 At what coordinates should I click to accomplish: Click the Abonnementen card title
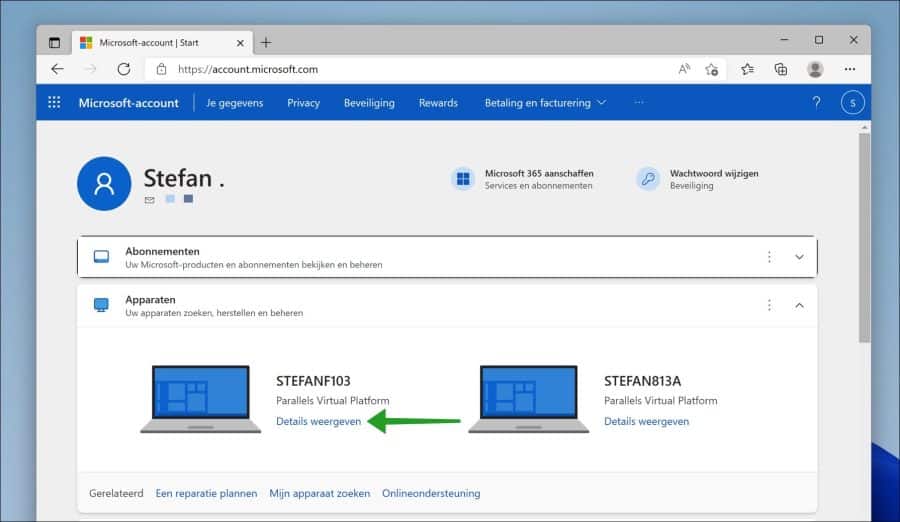coord(162,252)
